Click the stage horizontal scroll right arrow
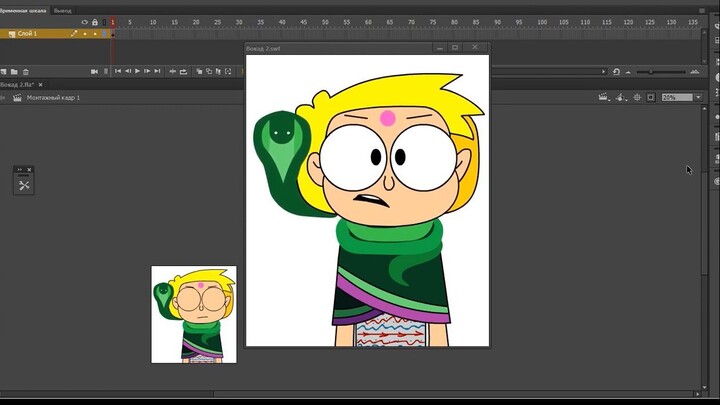 (698, 394)
